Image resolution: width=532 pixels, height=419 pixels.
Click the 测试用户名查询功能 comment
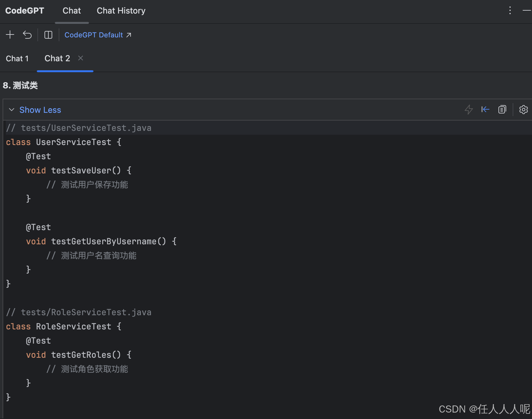[x=91, y=256]
